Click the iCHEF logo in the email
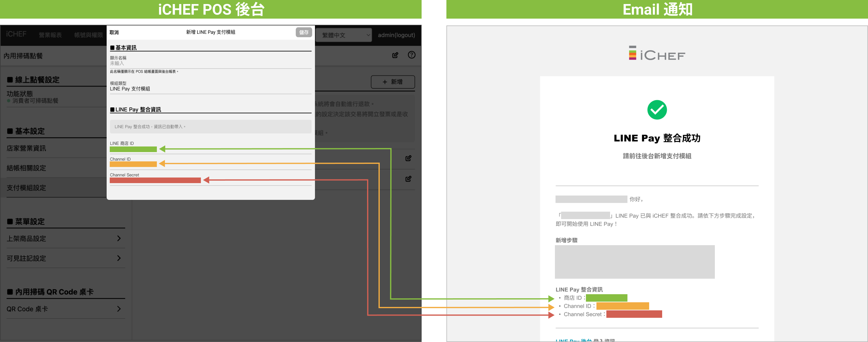 (657, 54)
